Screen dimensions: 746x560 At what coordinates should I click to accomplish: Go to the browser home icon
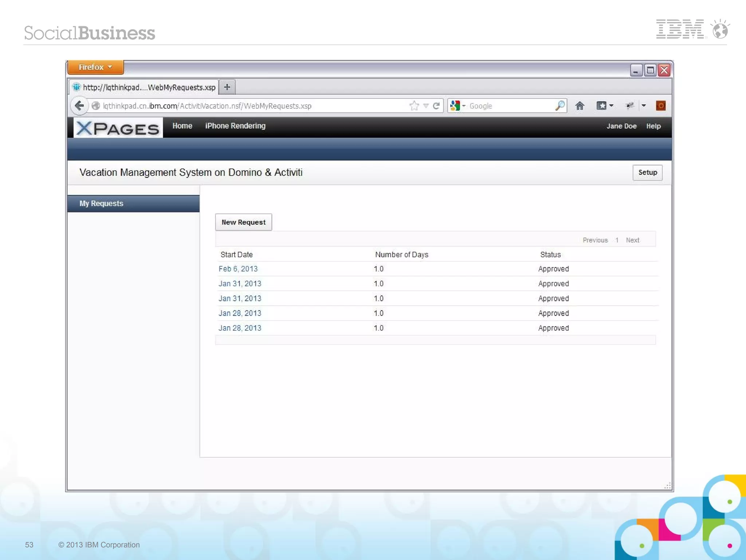(x=580, y=106)
